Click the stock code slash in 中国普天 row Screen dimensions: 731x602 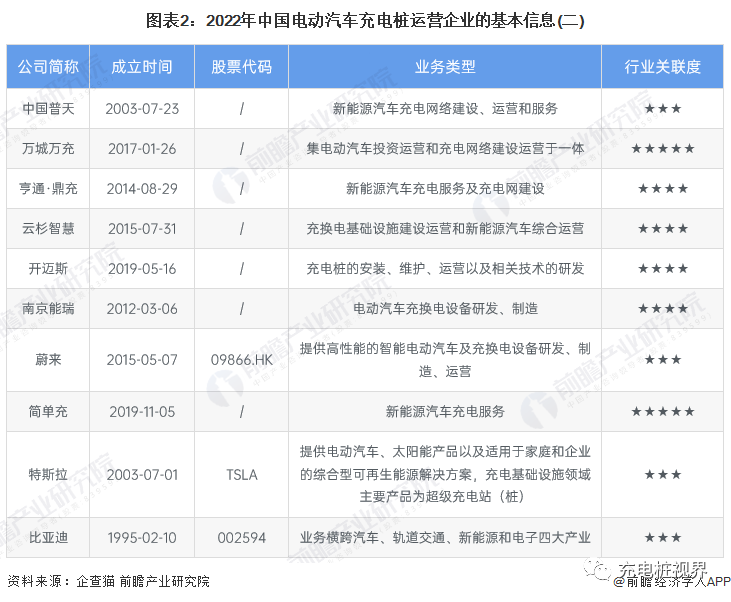(x=241, y=109)
